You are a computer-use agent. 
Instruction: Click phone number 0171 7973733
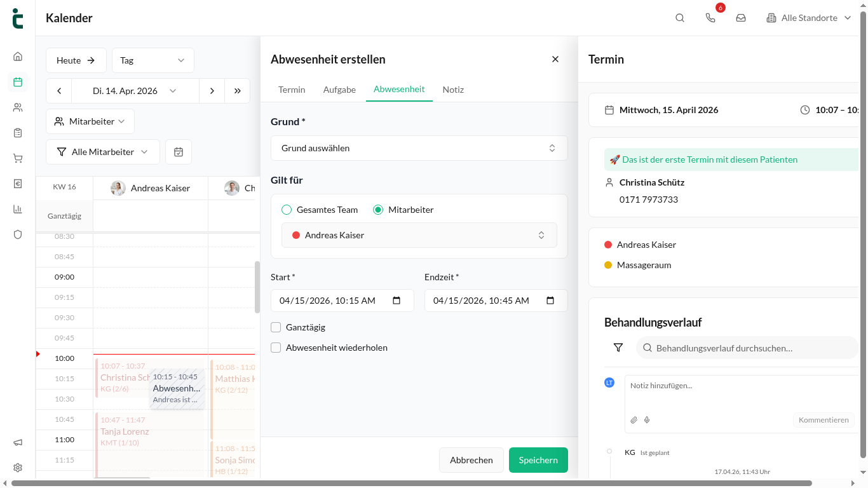click(649, 200)
